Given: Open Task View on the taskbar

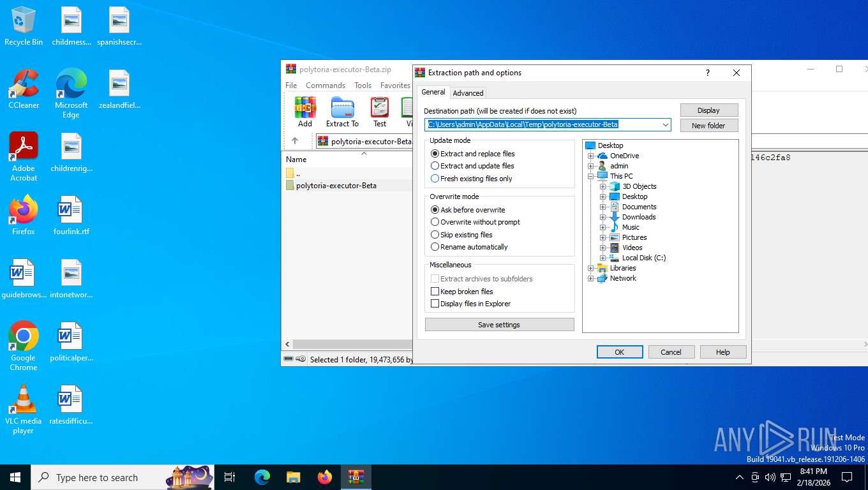Looking at the screenshot, I should pos(230,477).
